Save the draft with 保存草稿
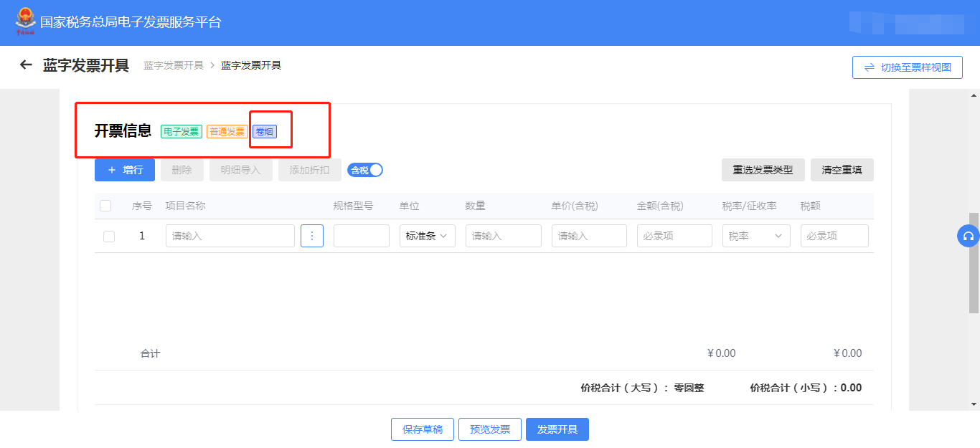980x448 pixels. tap(423, 429)
